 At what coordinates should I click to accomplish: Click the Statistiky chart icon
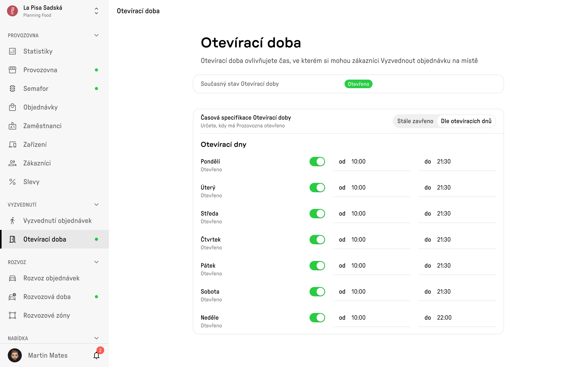coord(12,51)
